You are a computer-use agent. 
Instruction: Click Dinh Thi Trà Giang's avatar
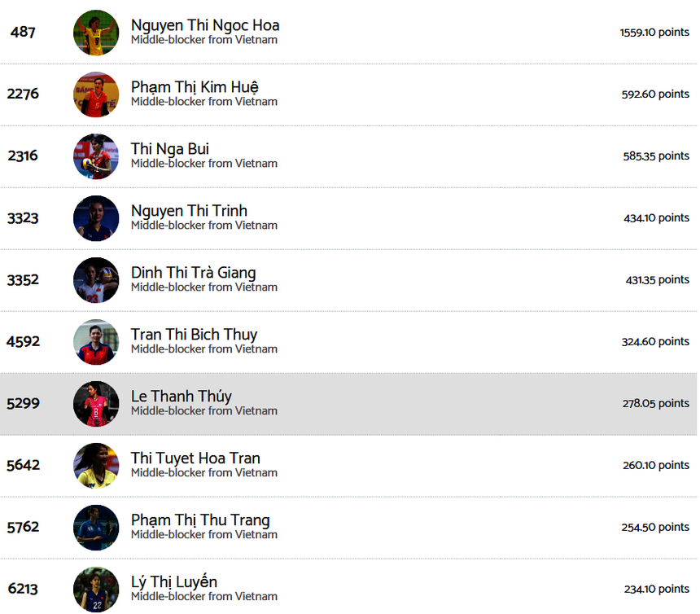[x=96, y=280]
